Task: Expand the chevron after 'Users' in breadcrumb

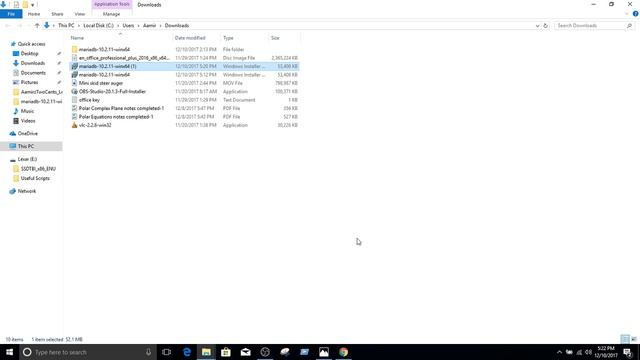Action: [x=139, y=25]
